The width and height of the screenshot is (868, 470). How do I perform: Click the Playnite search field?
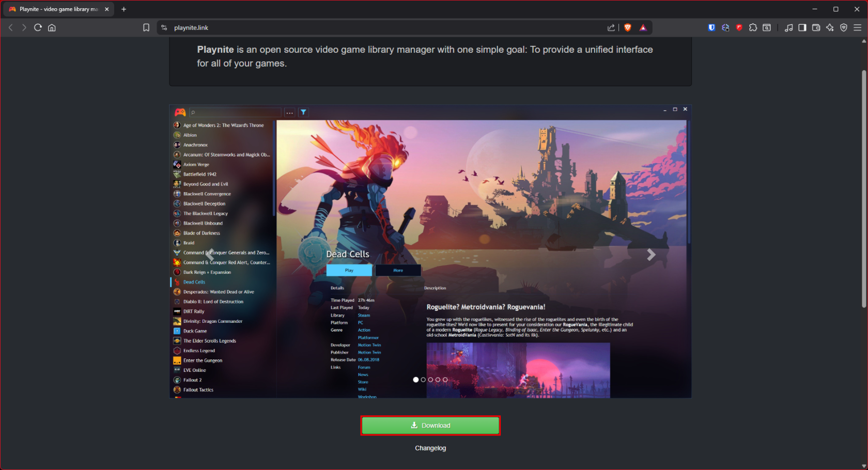click(235, 112)
